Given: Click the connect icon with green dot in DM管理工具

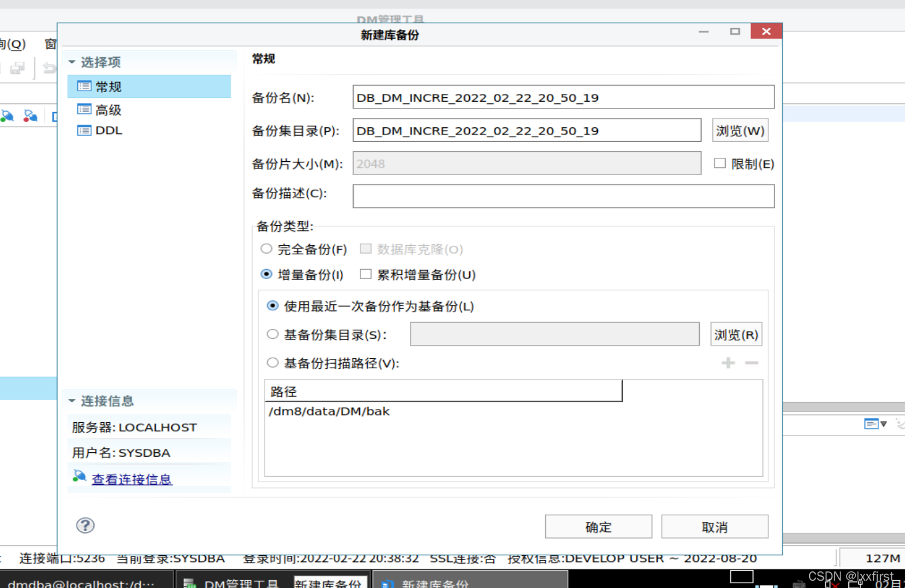Looking at the screenshot, I should pos(7,116).
